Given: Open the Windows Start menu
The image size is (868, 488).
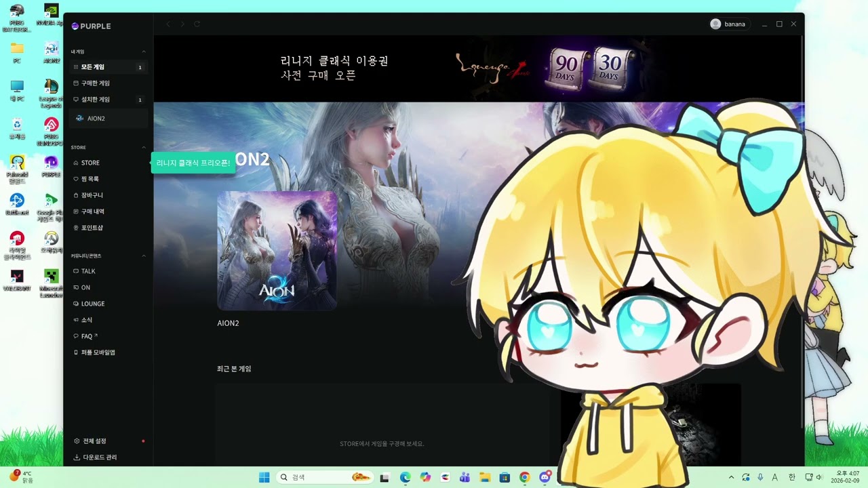Looking at the screenshot, I should [x=264, y=477].
